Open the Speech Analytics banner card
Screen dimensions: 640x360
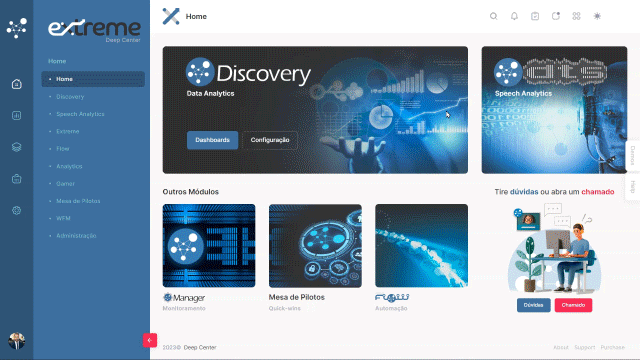coord(554,110)
